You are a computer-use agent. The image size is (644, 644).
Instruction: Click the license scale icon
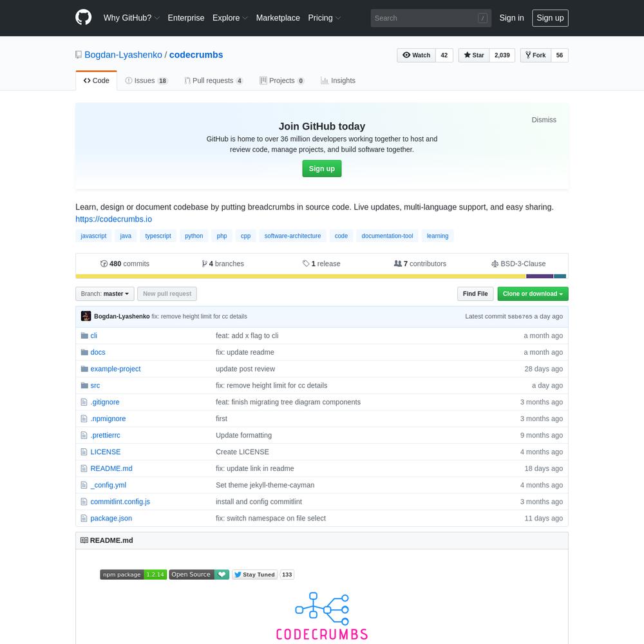tap(495, 263)
